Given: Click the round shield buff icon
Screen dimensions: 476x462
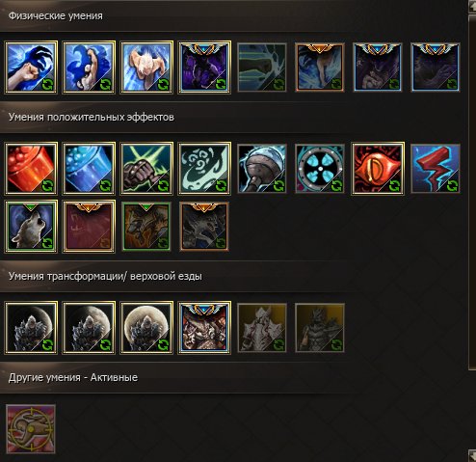Looking at the screenshot, I should point(320,169).
